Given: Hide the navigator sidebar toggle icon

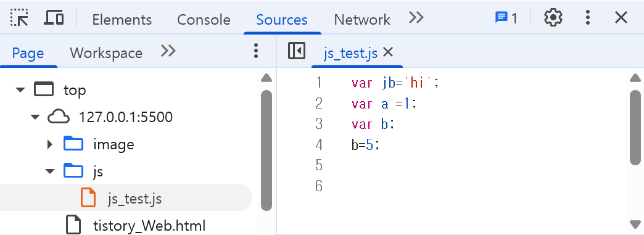Looking at the screenshot, I should [297, 51].
